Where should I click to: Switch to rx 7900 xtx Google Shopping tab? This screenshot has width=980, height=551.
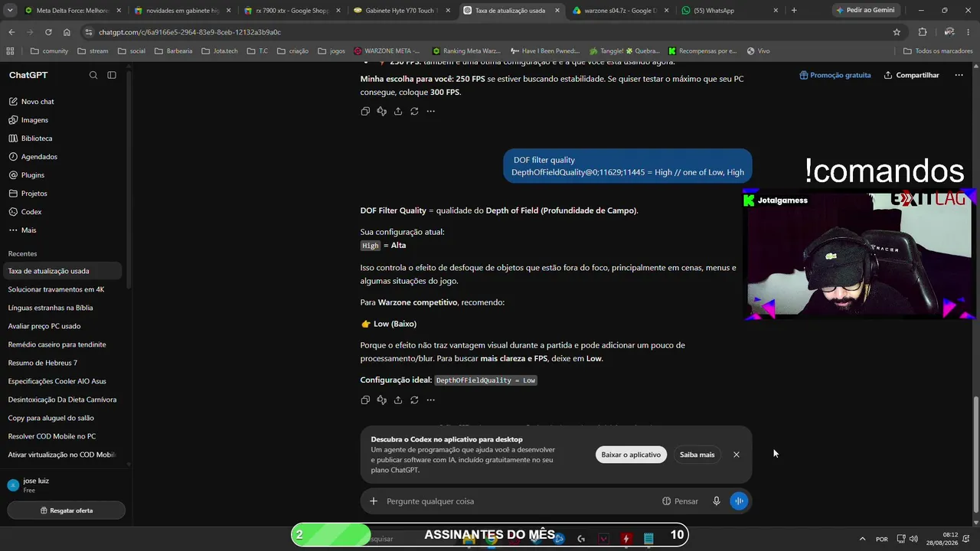[x=292, y=11]
